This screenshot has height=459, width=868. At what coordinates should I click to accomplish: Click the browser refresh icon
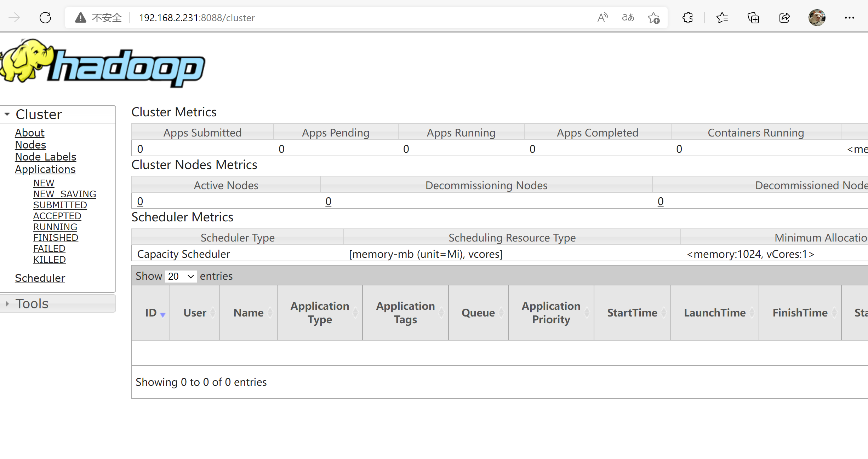tap(45, 18)
